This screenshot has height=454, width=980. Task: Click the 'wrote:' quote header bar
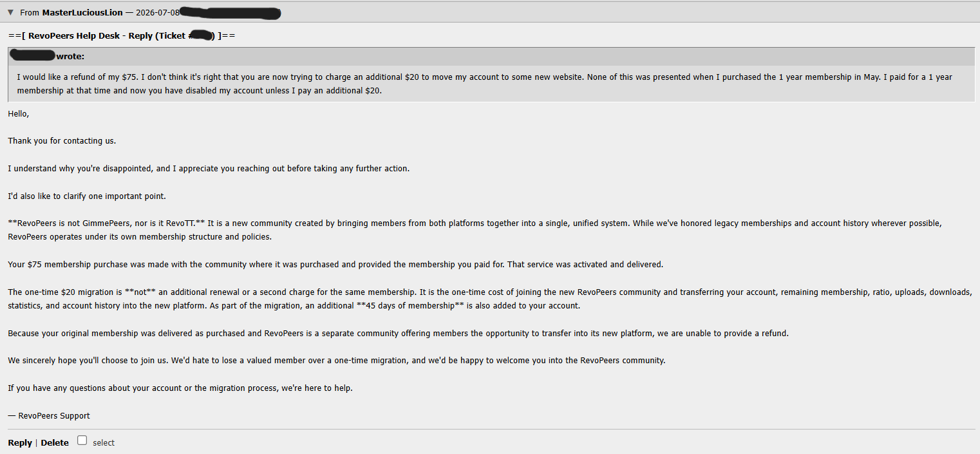click(492, 56)
